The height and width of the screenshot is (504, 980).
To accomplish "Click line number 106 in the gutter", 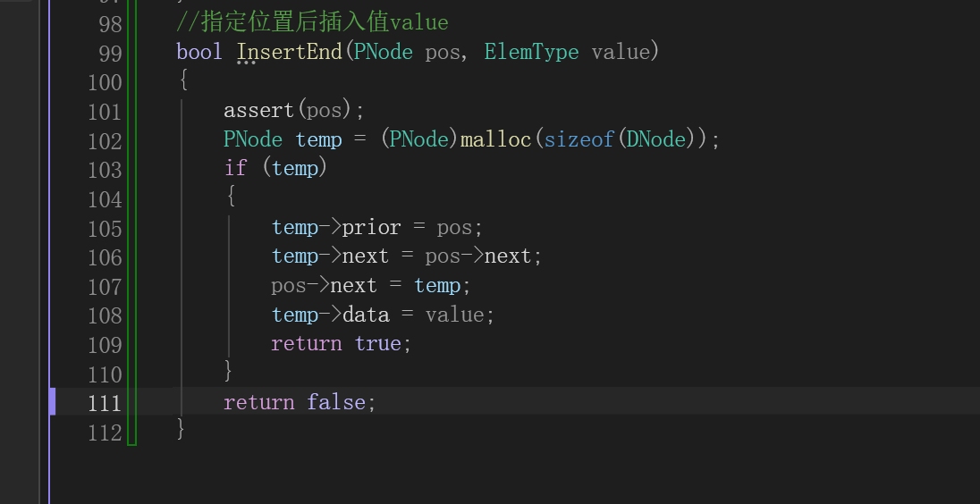I will (105, 257).
